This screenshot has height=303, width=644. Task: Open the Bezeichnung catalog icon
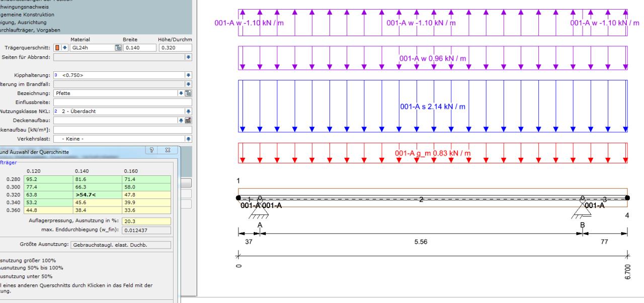pos(189,93)
